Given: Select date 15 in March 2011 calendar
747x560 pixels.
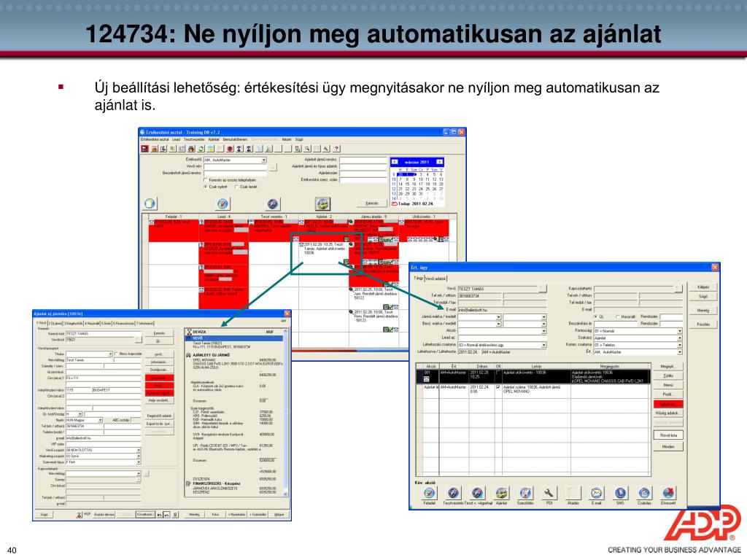Looking at the screenshot, I should [407, 184].
